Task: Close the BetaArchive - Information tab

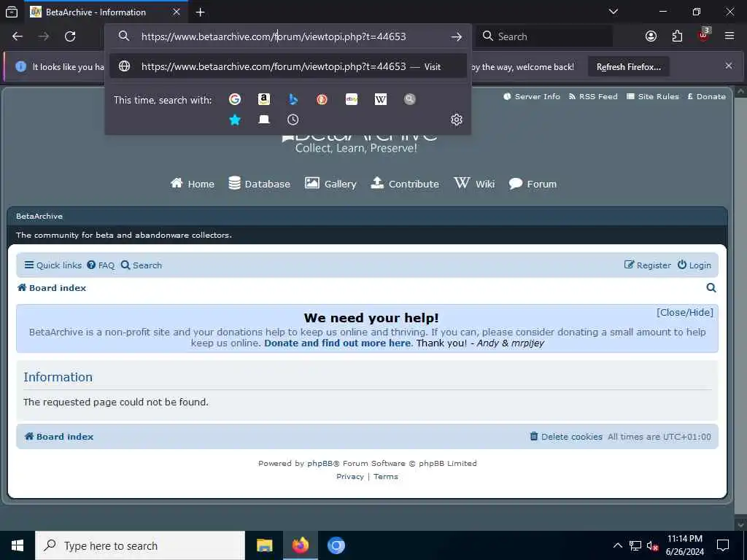Action: pos(177,12)
